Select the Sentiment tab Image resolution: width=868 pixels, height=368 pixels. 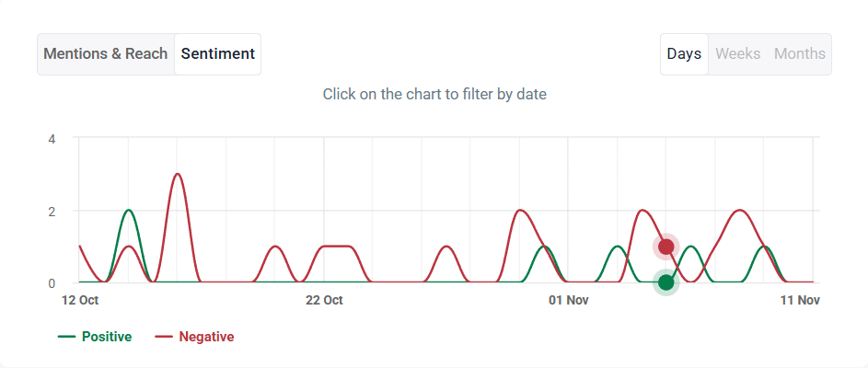point(217,53)
